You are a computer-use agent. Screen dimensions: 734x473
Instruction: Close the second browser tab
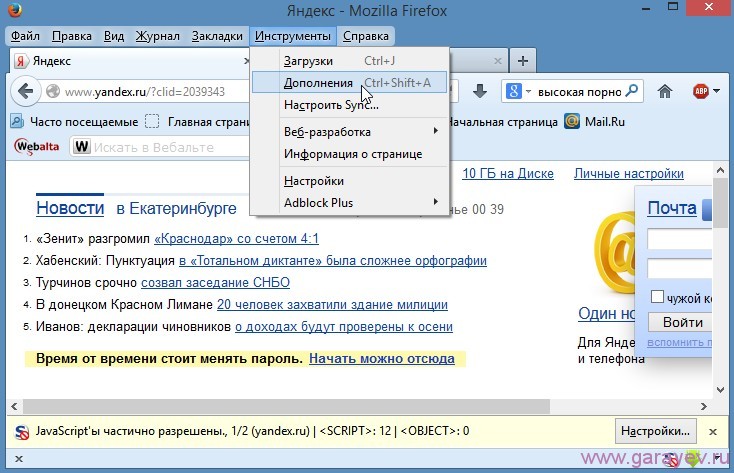498,61
